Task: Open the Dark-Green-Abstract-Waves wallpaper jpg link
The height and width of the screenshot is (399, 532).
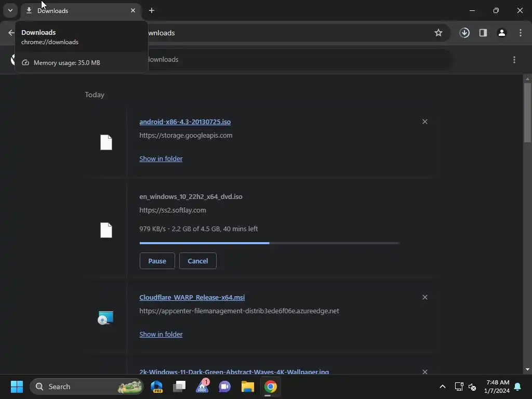Action: click(234, 372)
